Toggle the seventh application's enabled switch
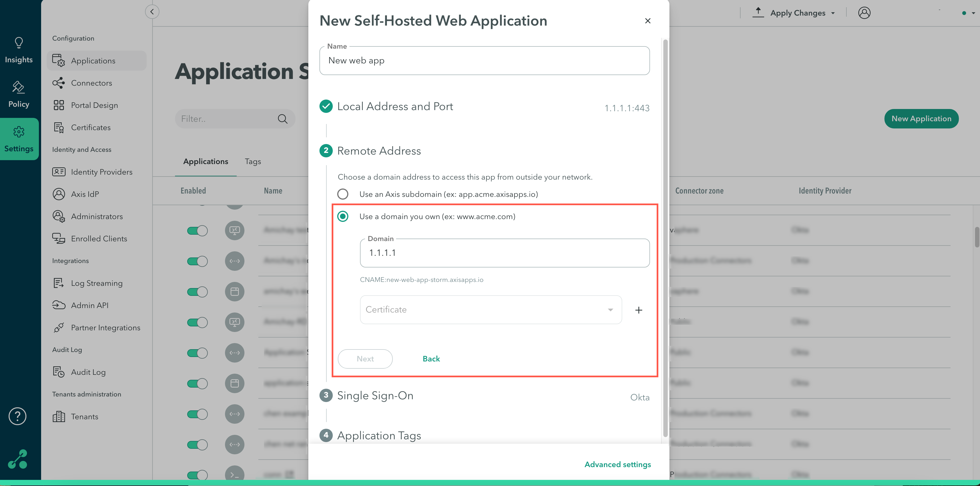This screenshot has height=486, width=980. [x=197, y=414]
